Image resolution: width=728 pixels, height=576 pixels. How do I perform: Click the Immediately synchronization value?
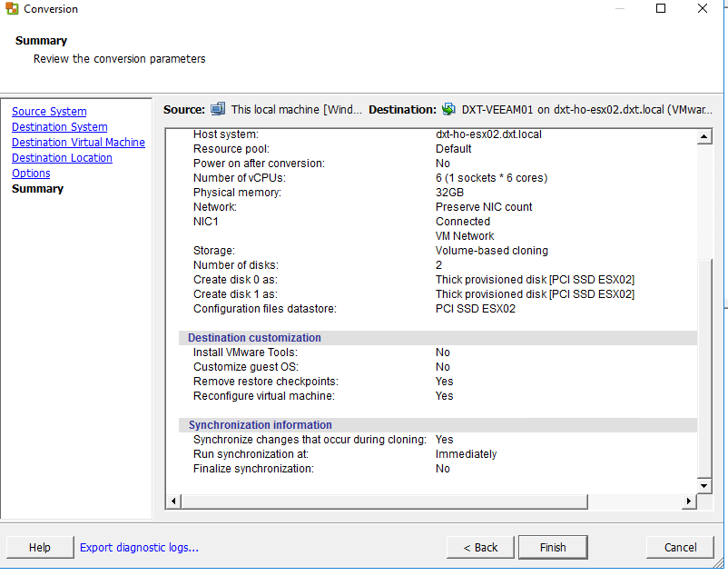pyautogui.click(x=467, y=454)
